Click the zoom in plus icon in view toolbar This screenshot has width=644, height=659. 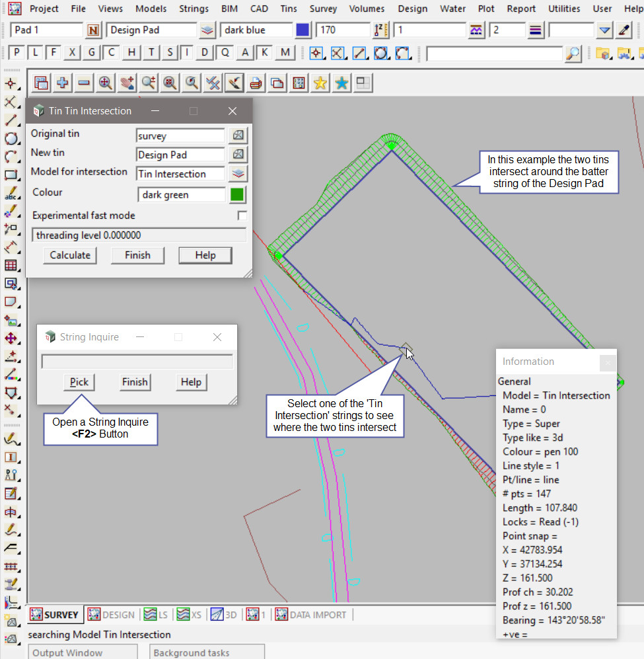click(x=63, y=83)
